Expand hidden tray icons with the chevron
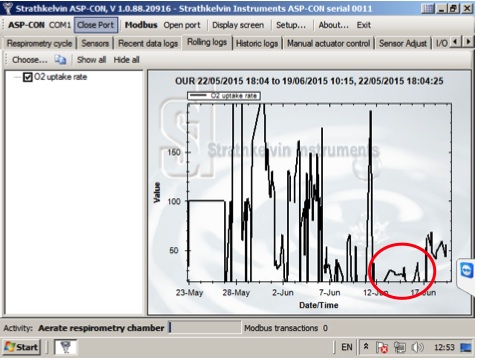This screenshot has width=477, height=360. (366, 347)
